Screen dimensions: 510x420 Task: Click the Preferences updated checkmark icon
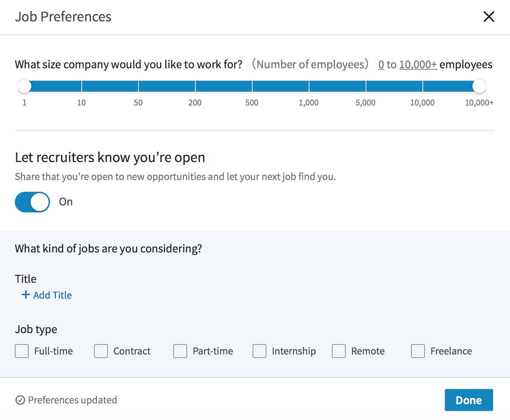[x=20, y=400]
